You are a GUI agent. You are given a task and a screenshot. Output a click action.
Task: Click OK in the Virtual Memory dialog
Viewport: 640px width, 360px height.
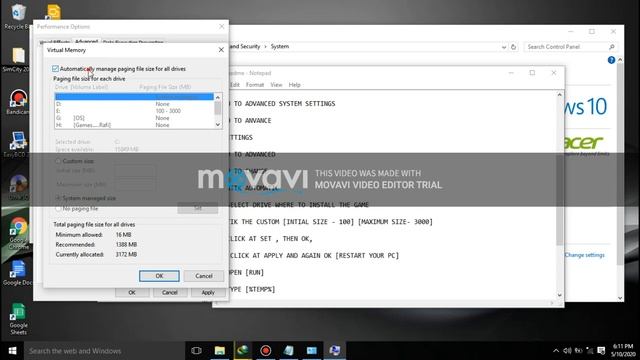[159, 276]
